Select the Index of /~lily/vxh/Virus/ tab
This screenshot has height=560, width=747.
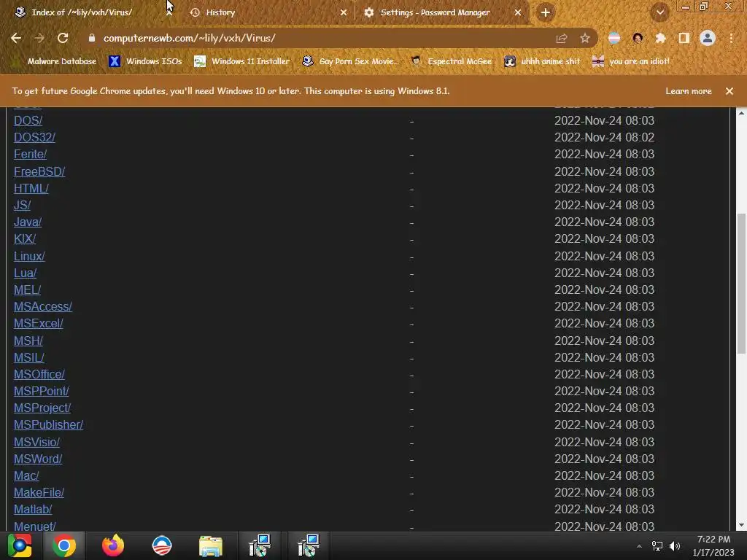click(x=82, y=12)
